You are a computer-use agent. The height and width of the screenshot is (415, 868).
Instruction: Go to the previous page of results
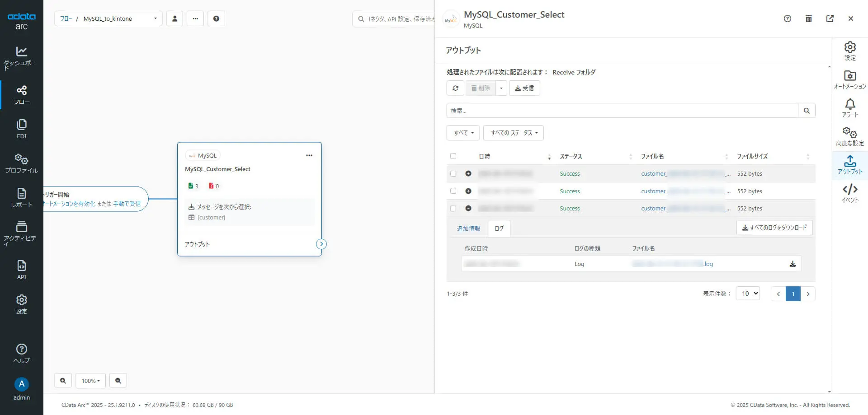tap(778, 294)
